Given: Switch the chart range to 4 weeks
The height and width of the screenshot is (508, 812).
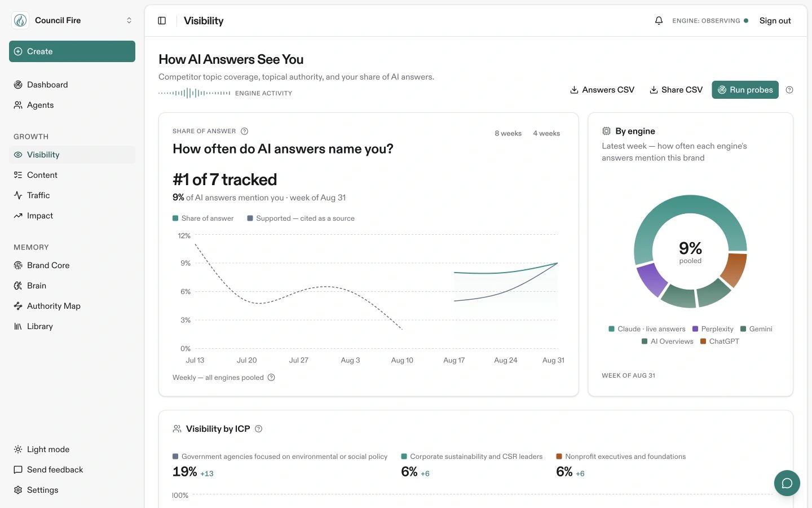Looking at the screenshot, I should pos(546,134).
